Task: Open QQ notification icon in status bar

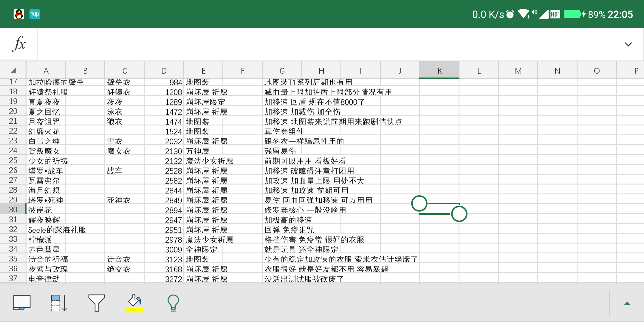Action: coord(19,14)
